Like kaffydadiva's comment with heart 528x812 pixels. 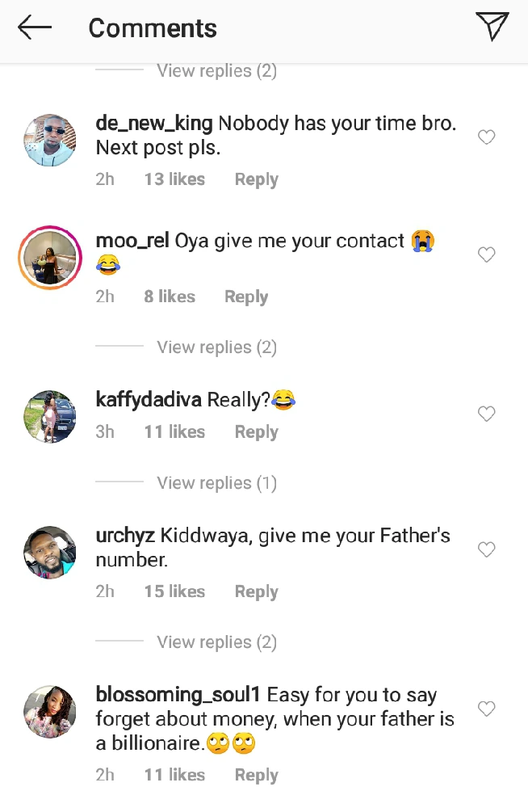(x=486, y=414)
